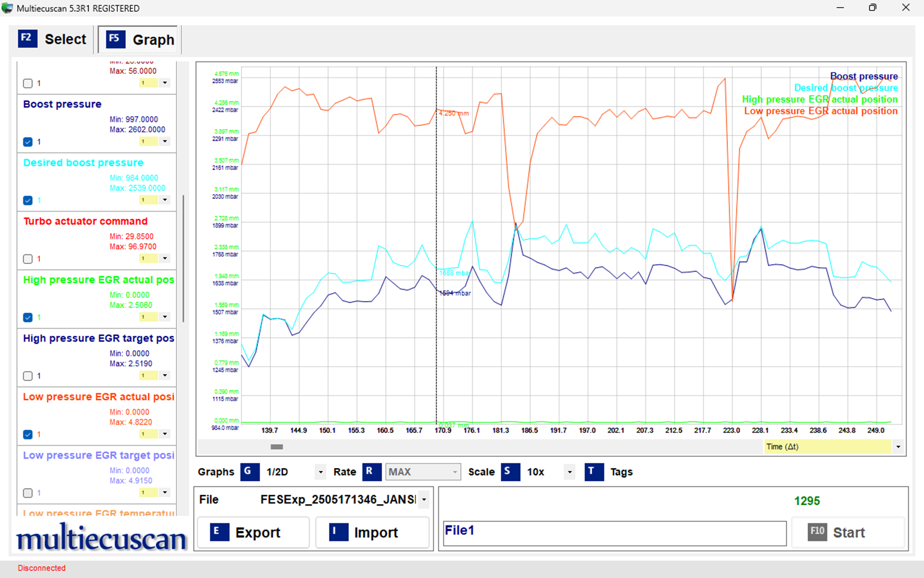924x578 pixels.
Task: Click the Export button
Action: [x=253, y=532]
